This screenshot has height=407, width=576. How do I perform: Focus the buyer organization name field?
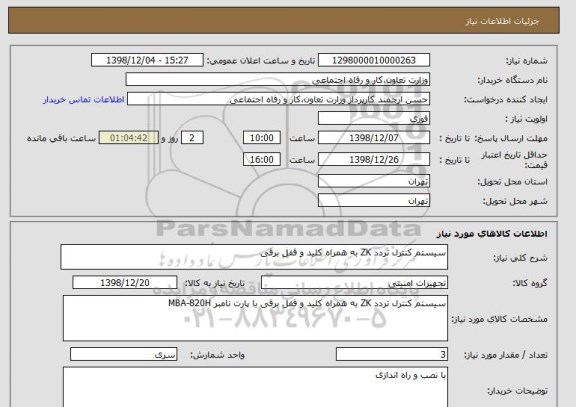(278, 80)
